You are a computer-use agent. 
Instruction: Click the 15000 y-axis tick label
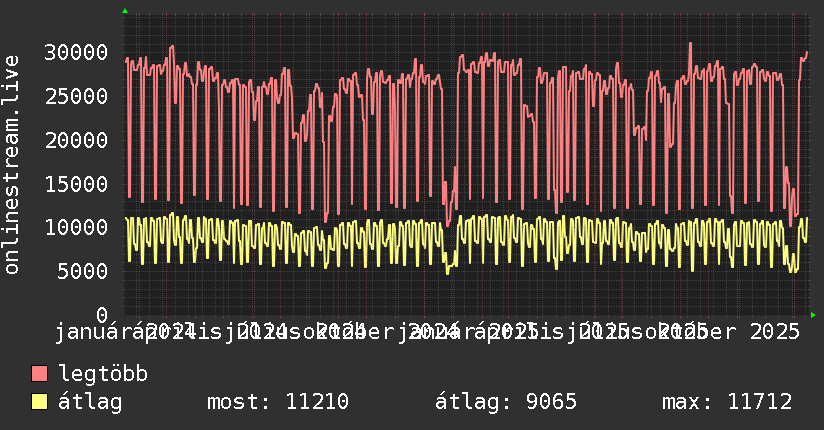pyautogui.click(x=77, y=184)
